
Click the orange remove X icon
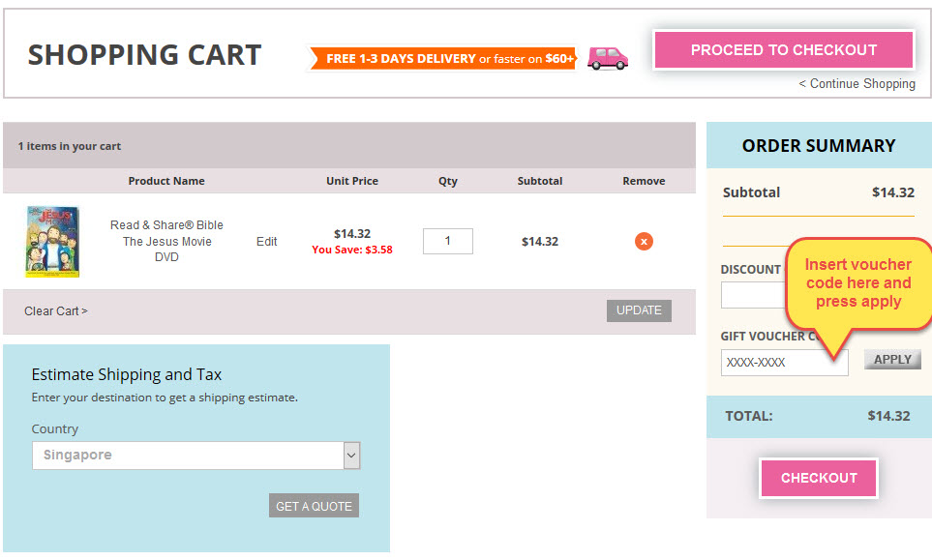coord(644,241)
